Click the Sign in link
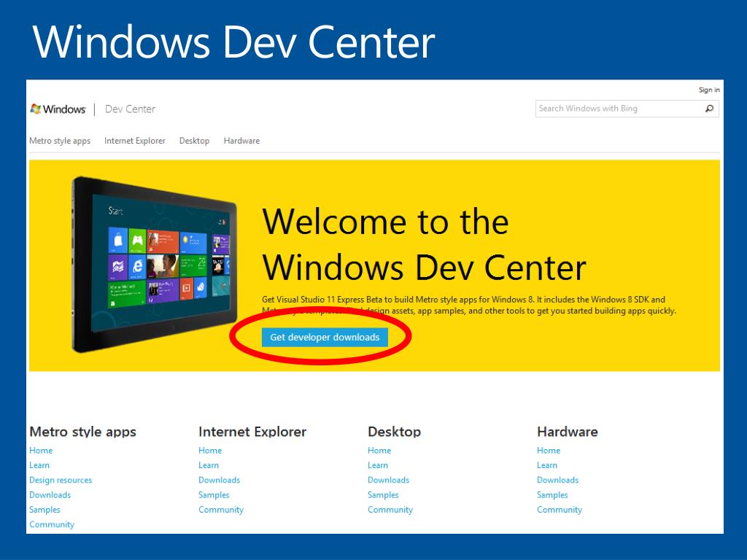Image resolution: width=747 pixels, height=560 pixels. coord(709,90)
